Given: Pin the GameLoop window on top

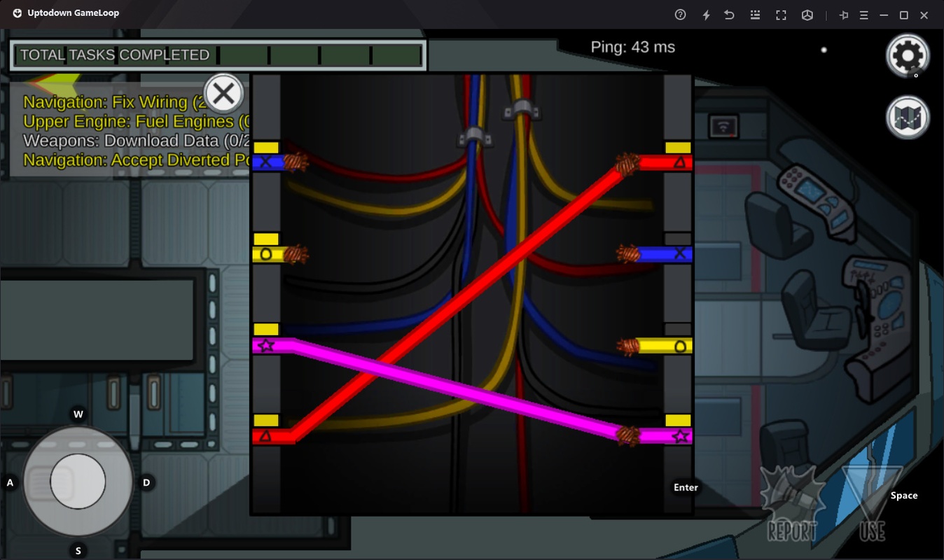Looking at the screenshot, I should (x=844, y=15).
